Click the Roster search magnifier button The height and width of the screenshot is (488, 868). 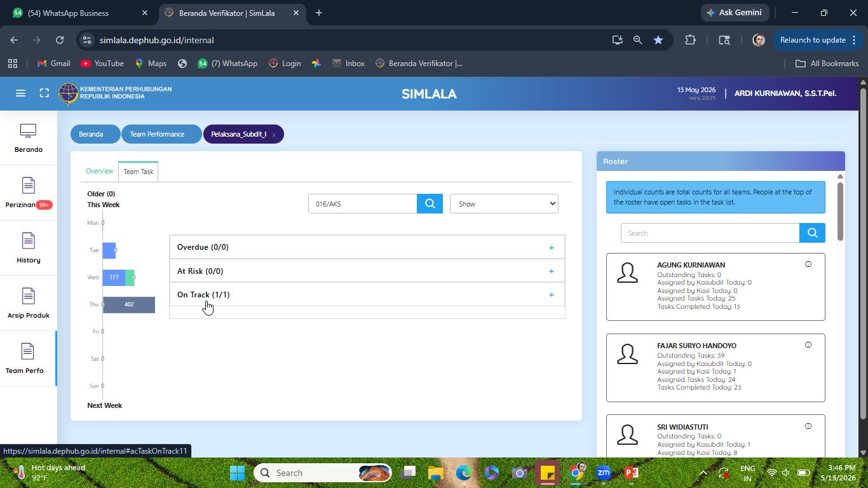812,233
